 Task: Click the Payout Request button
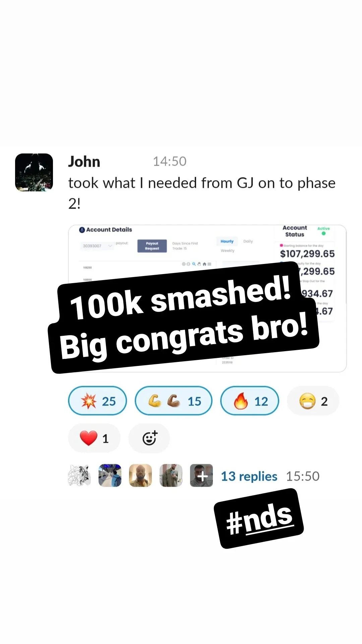(152, 246)
